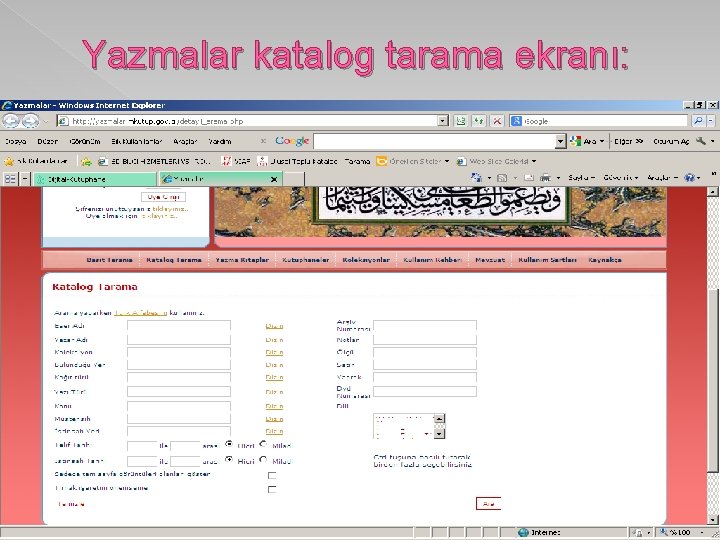Viewport: 720px width, 540px height.
Task: Close the Google toolbar with its X
Action: click(x=263, y=141)
